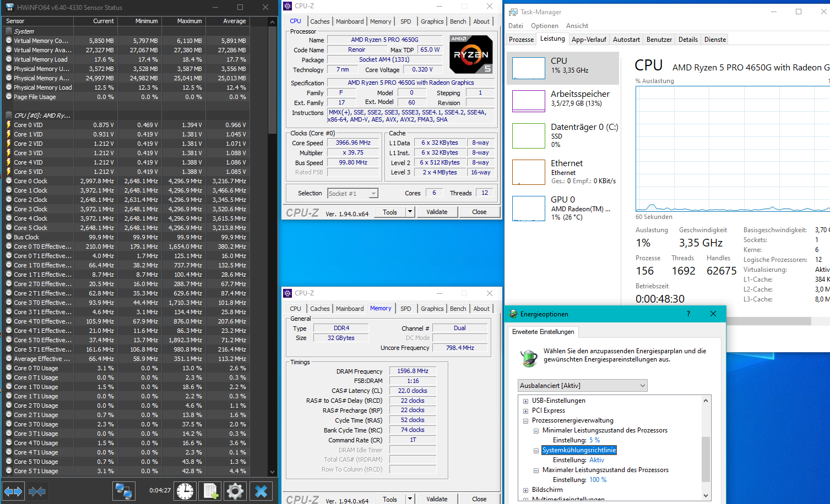Select GPU 0 graph thumbnail in Task-Manager
This screenshot has width=830, height=504.
pyautogui.click(x=529, y=209)
